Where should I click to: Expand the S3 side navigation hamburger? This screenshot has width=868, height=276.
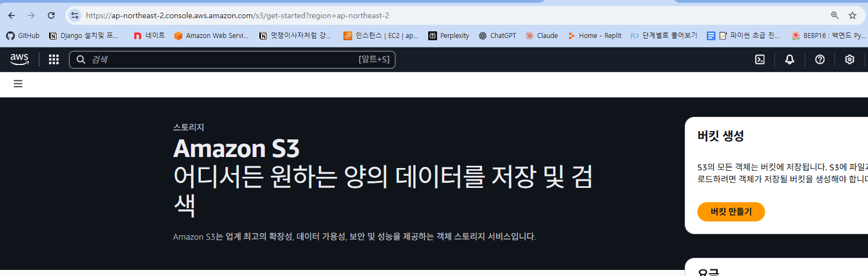(18, 84)
